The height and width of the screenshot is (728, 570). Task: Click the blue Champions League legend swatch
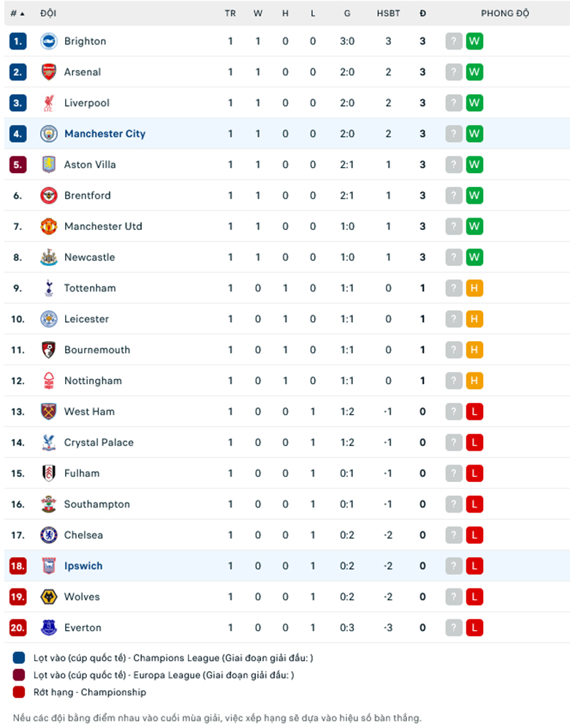(20, 658)
